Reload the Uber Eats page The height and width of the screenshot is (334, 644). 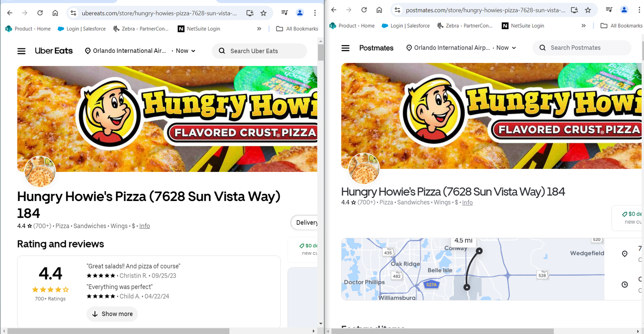(40, 13)
